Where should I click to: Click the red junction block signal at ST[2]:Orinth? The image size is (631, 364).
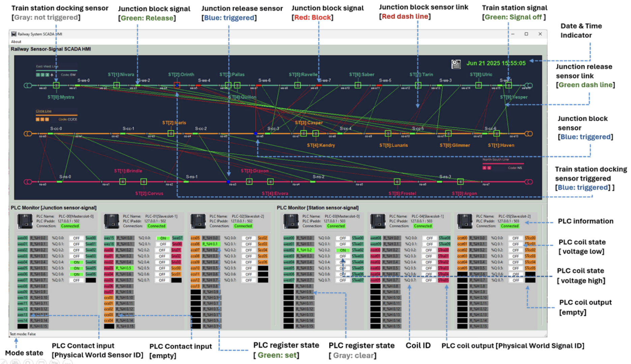[x=177, y=85]
